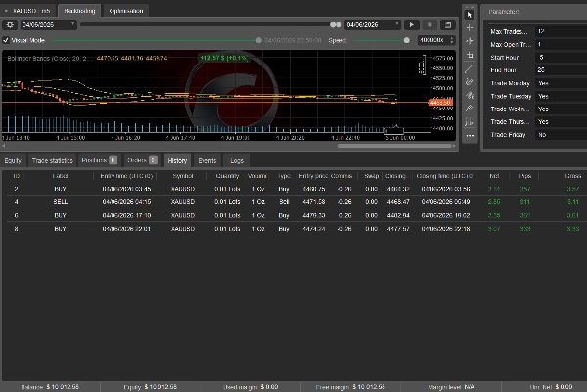Sort by the Closing time (UTC+0) column header
Image resolution: width=587 pixels, height=392 pixels.
pos(445,176)
